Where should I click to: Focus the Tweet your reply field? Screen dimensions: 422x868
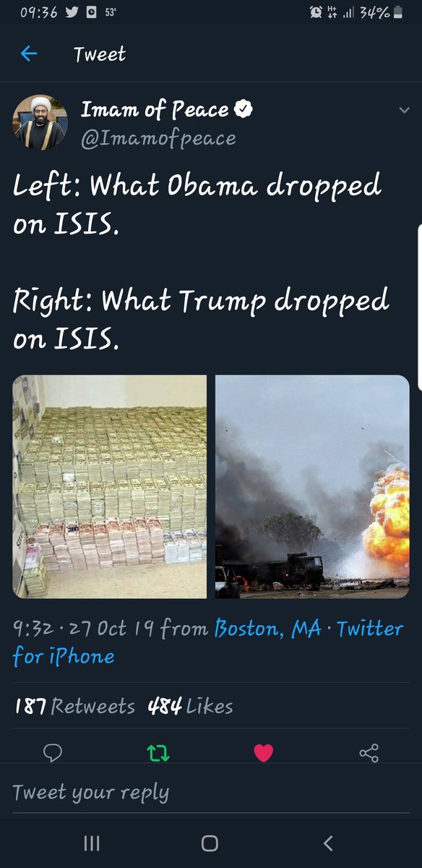[x=211, y=792]
